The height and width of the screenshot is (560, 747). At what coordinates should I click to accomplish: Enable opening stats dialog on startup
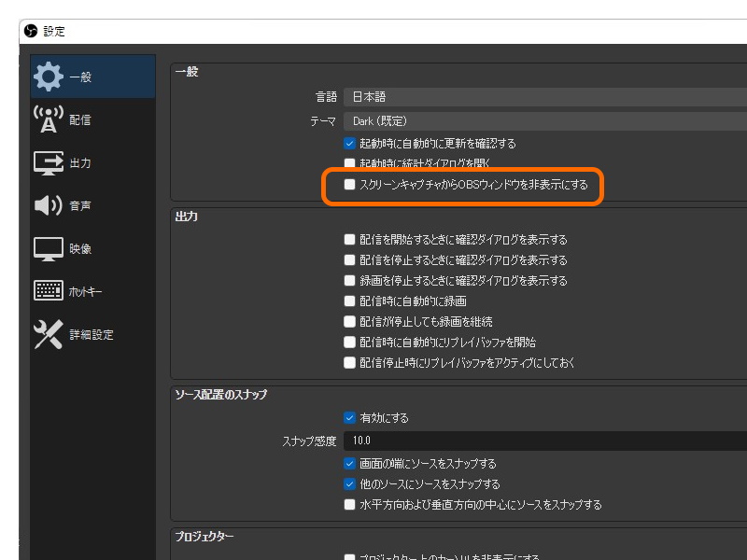(350, 164)
